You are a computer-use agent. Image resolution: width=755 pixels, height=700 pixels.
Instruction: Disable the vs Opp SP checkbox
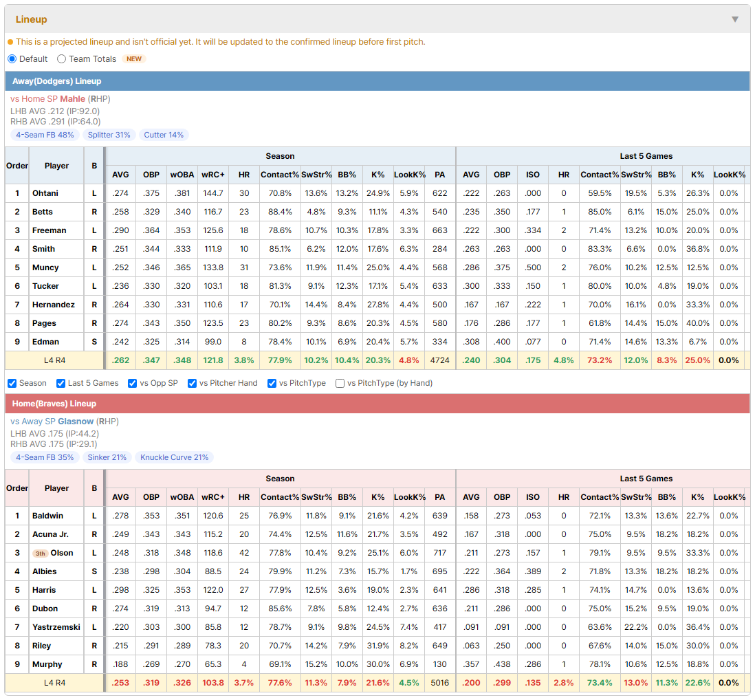click(x=133, y=383)
